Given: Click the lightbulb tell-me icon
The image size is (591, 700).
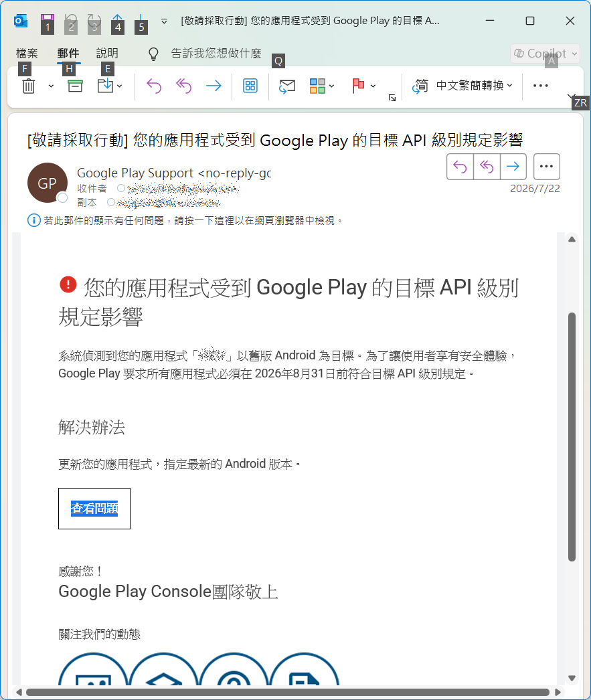Looking at the screenshot, I should point(153,54).
